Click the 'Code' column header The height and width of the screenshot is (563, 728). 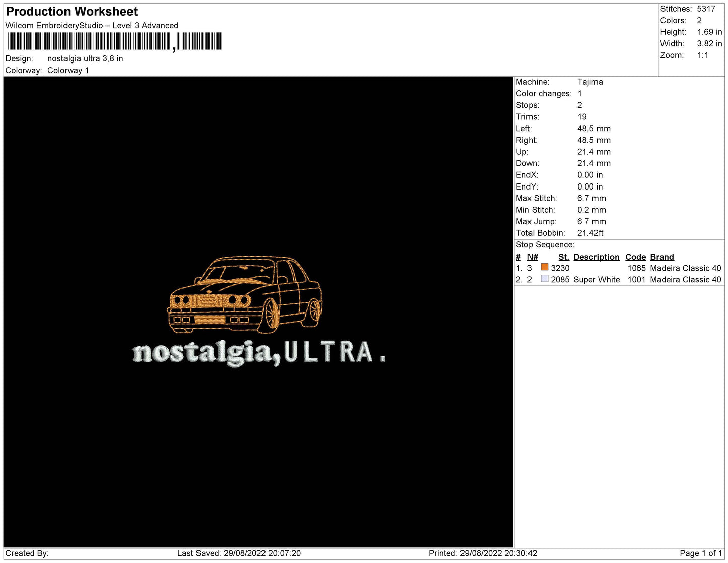click(636, 257)
